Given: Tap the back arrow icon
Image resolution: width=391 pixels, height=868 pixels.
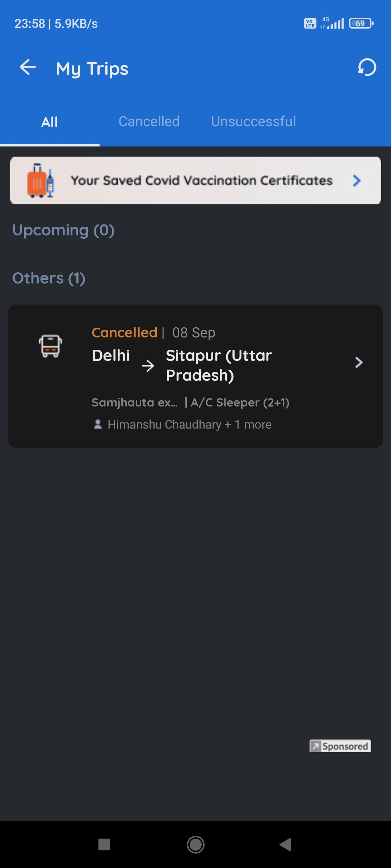Looking at the screenshot, I should tap(28, 68).
